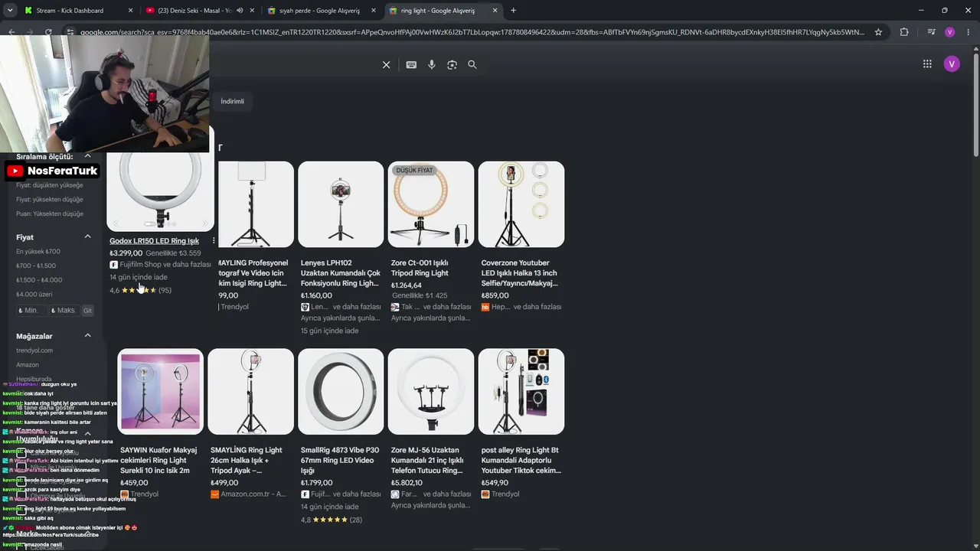Close the Stream - Kick Dashboard tab
Screen dimensions: 980x551
point(130,11)
